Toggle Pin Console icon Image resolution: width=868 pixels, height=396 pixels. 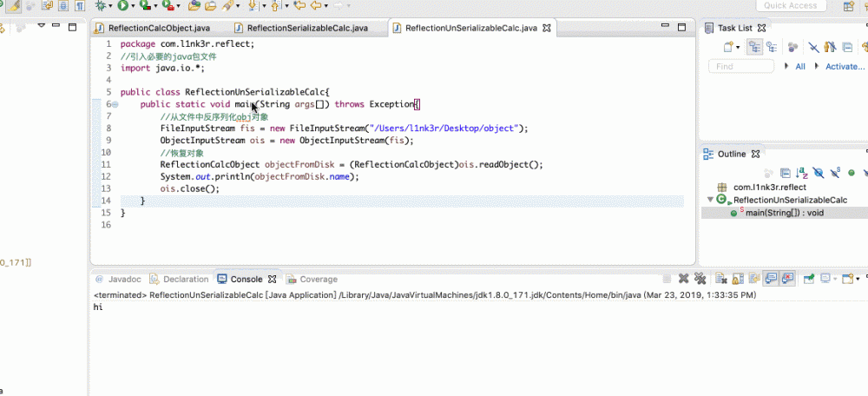tap(809, 279)
